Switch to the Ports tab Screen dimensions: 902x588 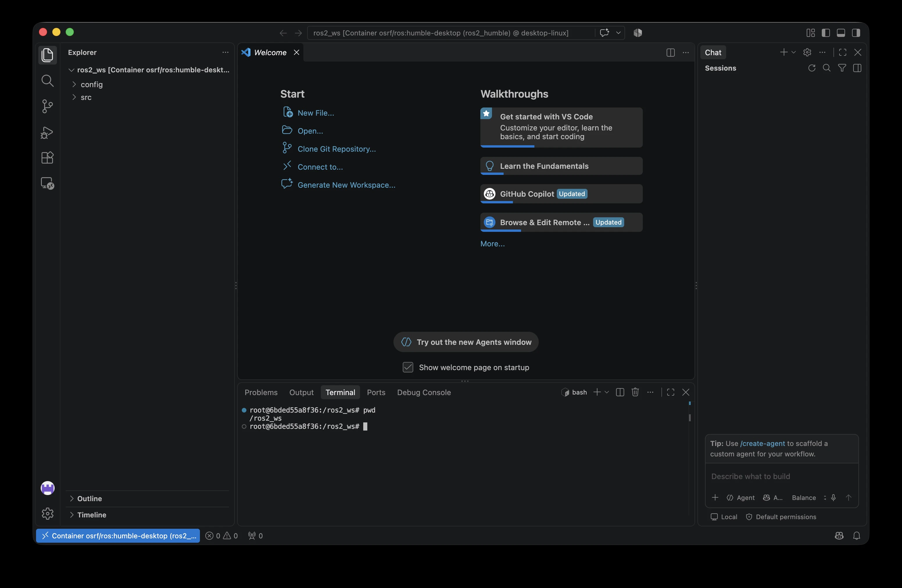pyautogui.click(x=376, y=392)
